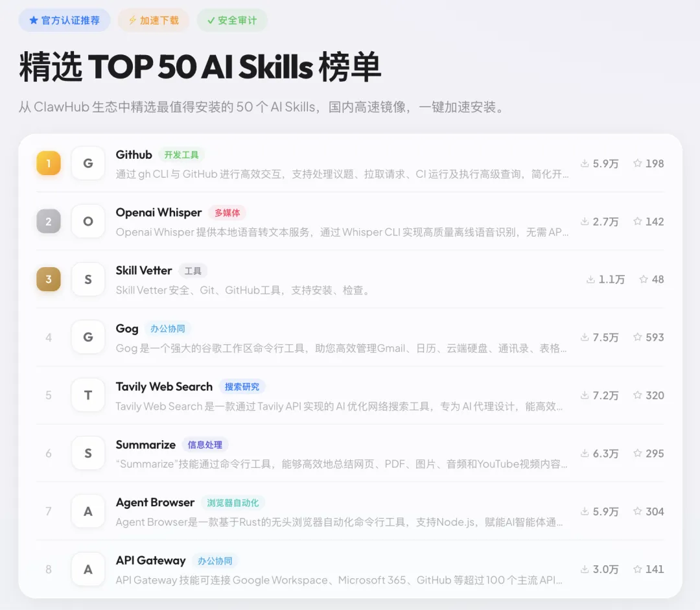Screen dimensions: 700x610
Task: Click the star icon beside 304
Action: pos(638,511)
